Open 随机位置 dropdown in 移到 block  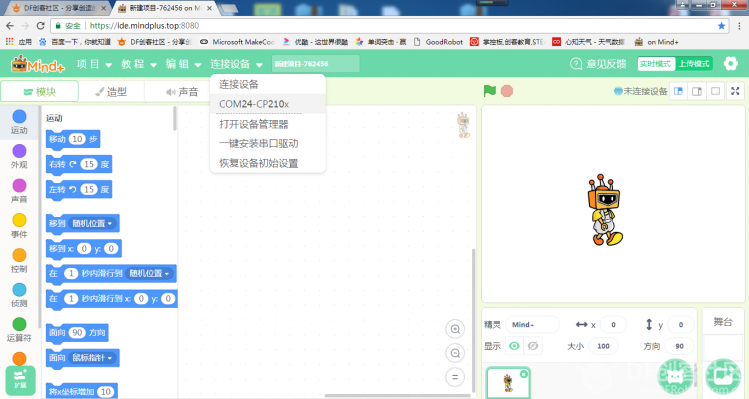(93, 223)
